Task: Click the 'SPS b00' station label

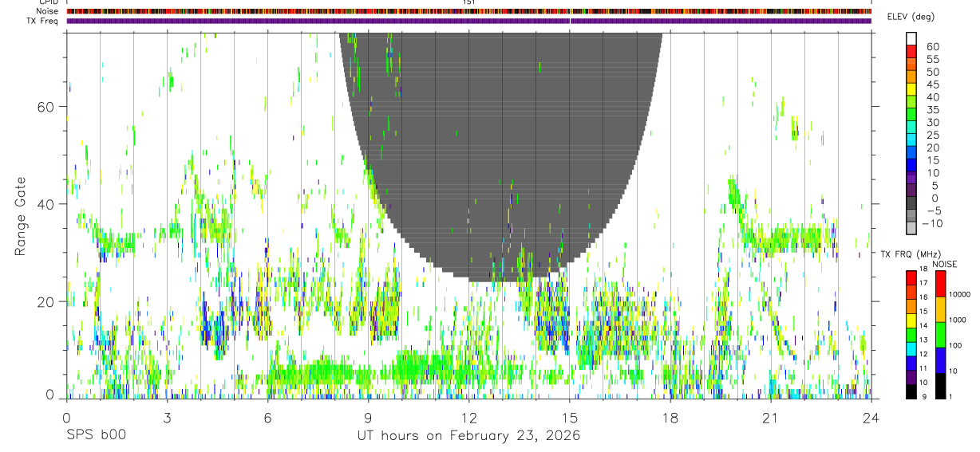Action: coord(96,435)
